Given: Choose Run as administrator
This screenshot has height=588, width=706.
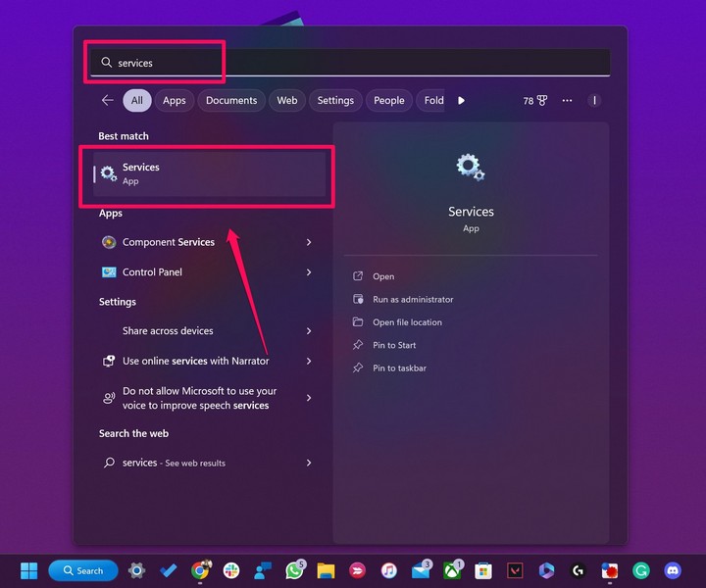Looking at the screenshot, I should 413,299.
